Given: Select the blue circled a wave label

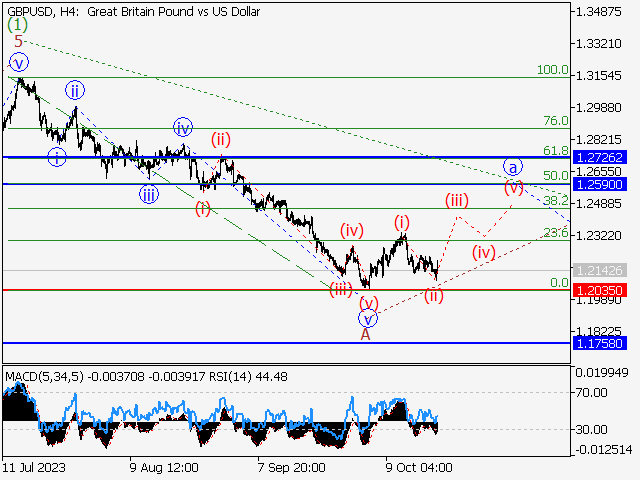Looking at the screenshot, I should coord(513,167).
